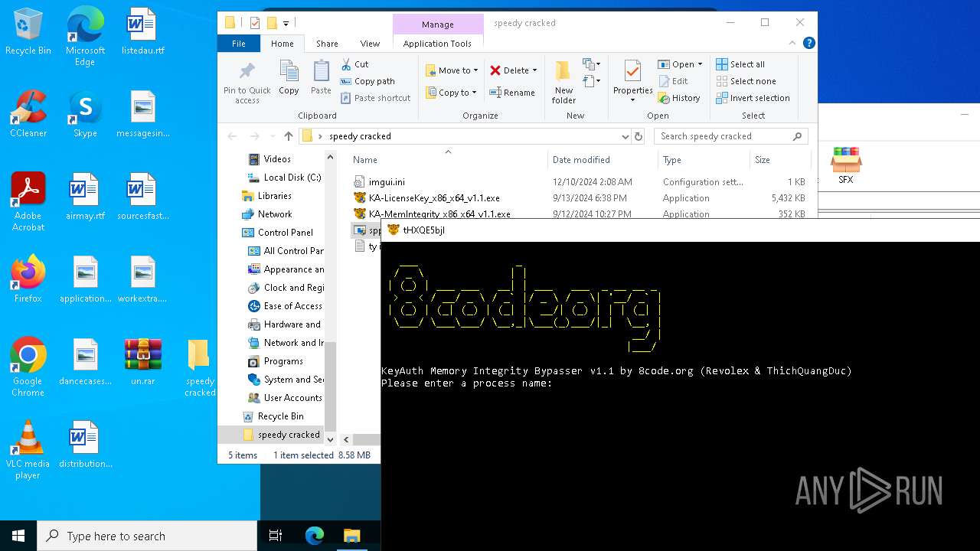Click the Cut command
The width and height of the screenshot is (980, 551).
pos(354,64)
